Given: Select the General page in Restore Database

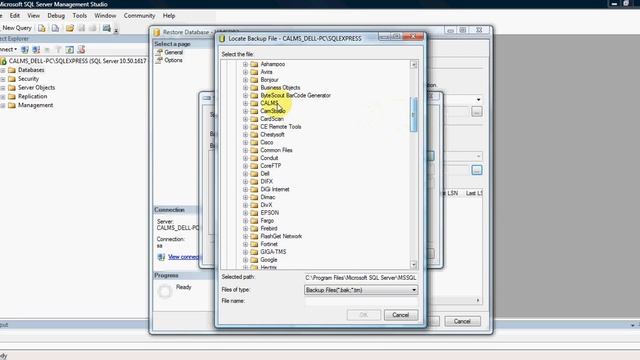Looking at the screenshot, I should 173,52.
